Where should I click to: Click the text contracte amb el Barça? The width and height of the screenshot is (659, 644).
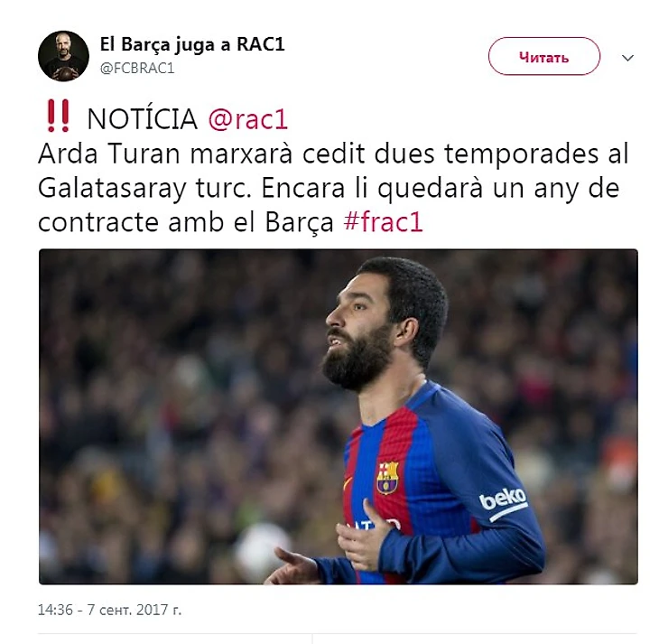pos(186,222)
